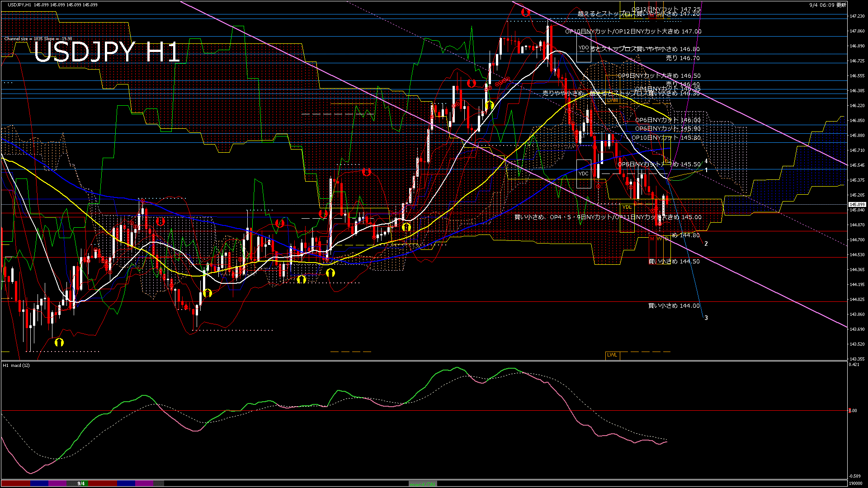Viewport: 868px width, 488px height.
Task: Select the YDL marker label
Action: click(627, 207)
